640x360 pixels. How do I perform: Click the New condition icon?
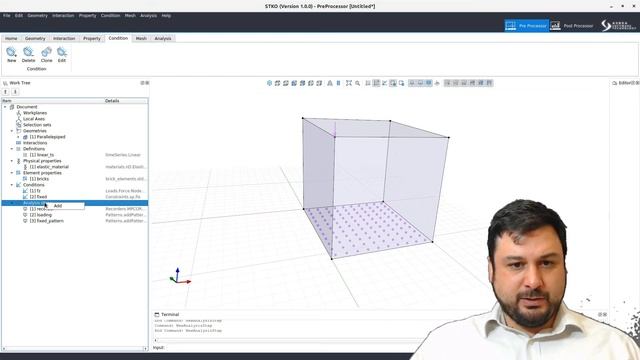point(11,52)
